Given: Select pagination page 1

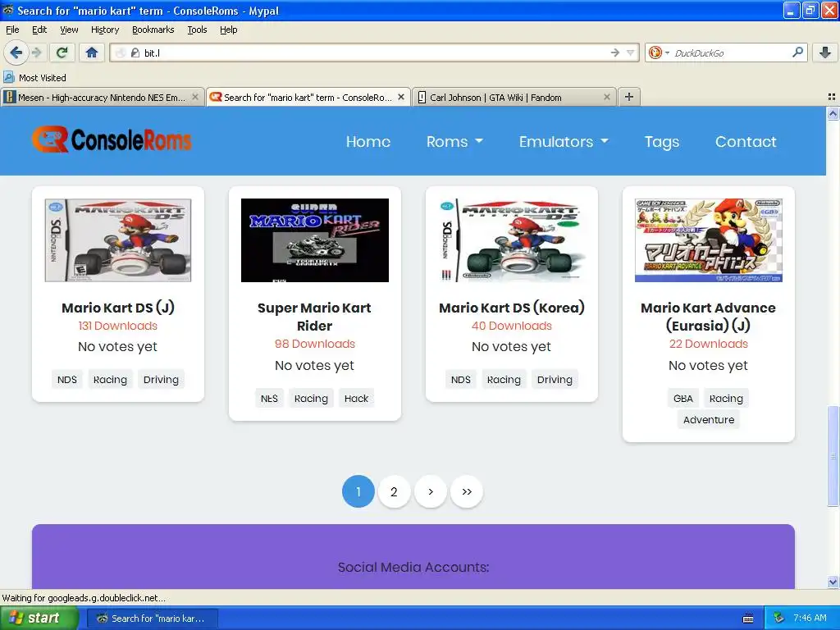Looking at the screenshot, I should tap(358, 491).
